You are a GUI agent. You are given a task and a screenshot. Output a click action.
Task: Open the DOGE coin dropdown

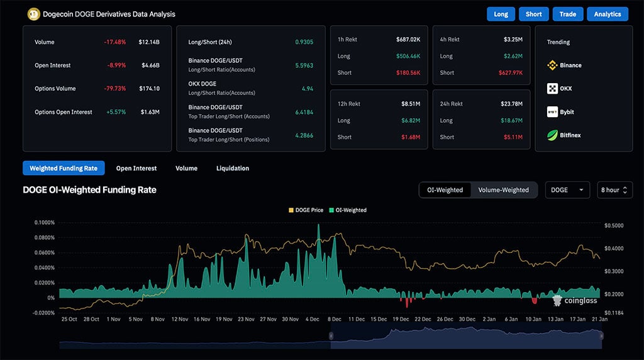(568, 190)
